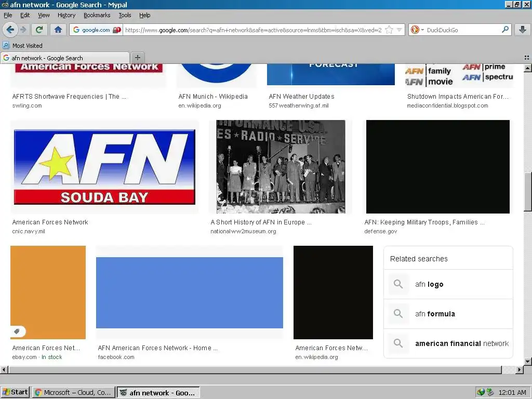This screenshot has width=532, height=399.
Task: Open AFN: Keeping Military Troops, Families link
Action: pos(424,222)
